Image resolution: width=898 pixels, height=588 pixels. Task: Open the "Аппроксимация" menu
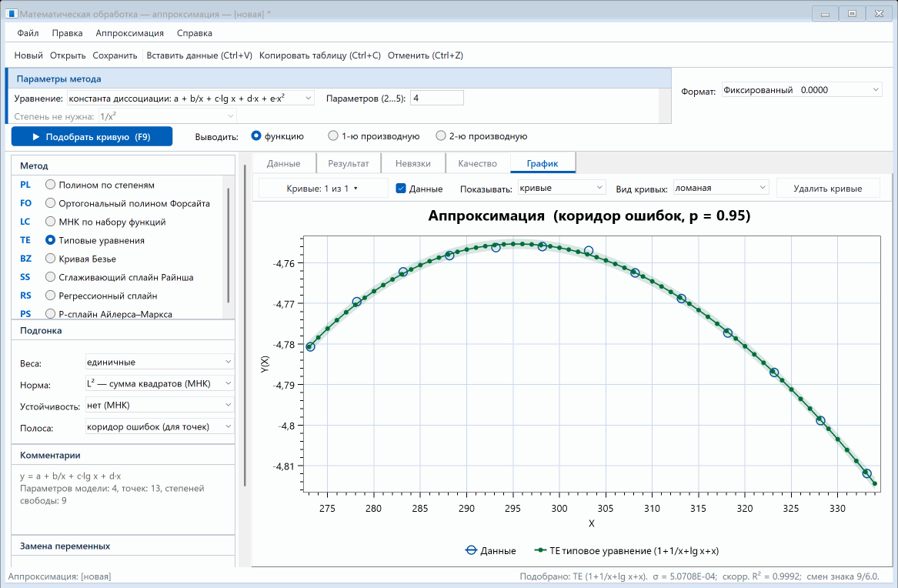[x=129, y=33]
